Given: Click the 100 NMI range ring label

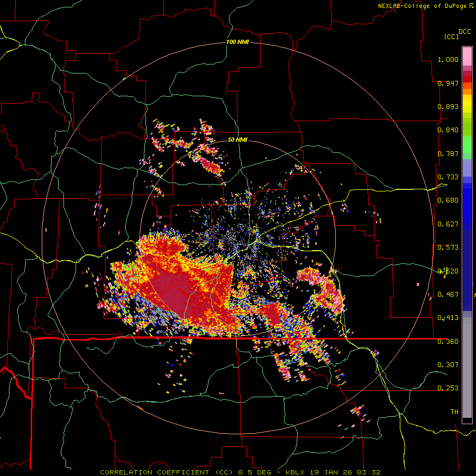Looking at the screenshot, I should (x=237, y=42).
